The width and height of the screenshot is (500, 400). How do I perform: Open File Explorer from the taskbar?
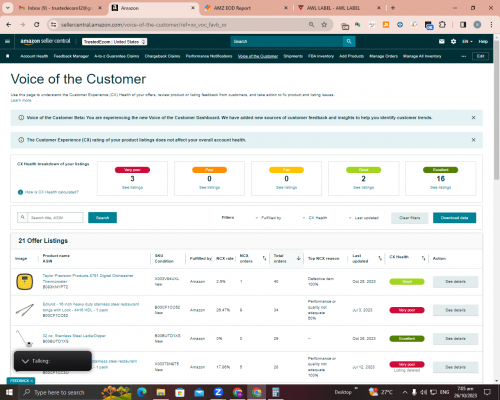pyautogui.click(x=161, y=392)
